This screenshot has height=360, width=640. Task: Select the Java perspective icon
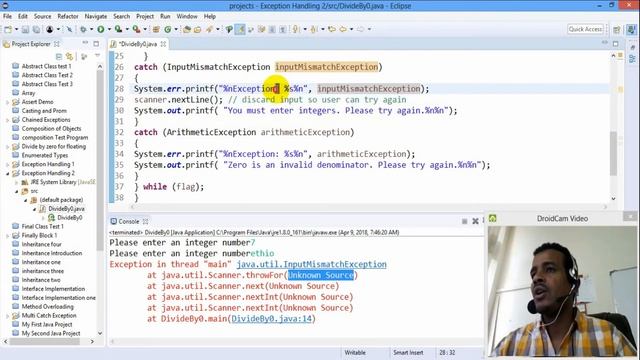(x=631, y=29)
